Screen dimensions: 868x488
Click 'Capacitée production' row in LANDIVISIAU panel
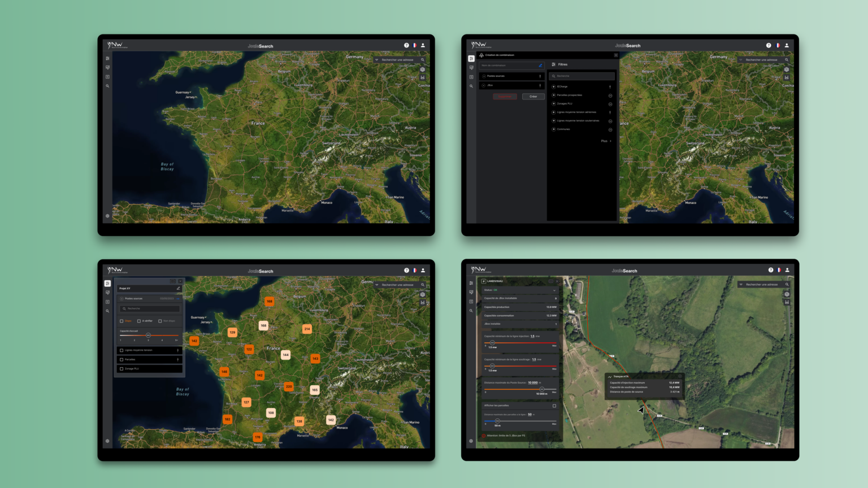coord(520,307)
